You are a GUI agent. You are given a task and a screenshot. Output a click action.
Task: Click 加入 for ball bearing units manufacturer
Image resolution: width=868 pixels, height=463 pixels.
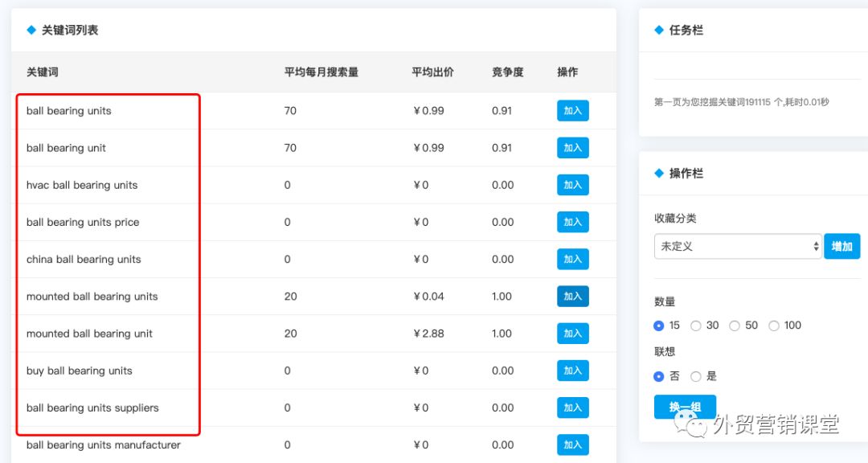coord(572,445)
